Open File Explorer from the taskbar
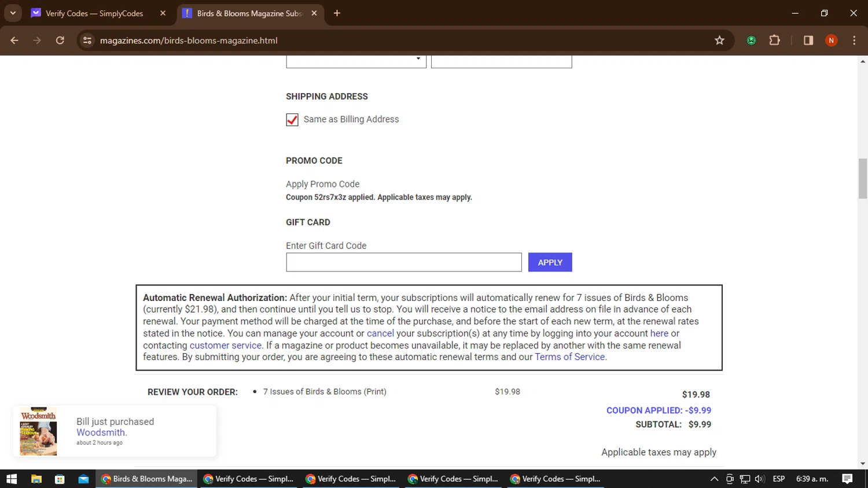This screenshot has height=488, width=868. [x=36, y=479]
